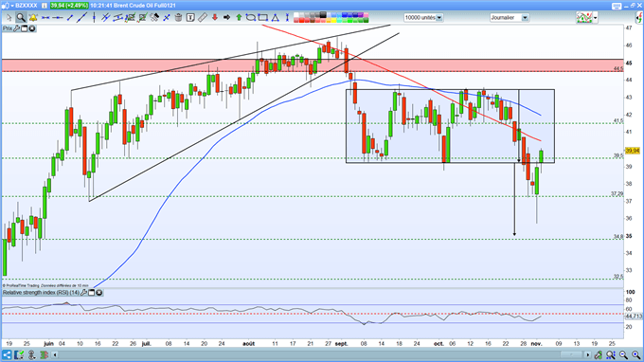Click the Relative strength index label
The height and width of the screenshot is (362, 644).
41,293
